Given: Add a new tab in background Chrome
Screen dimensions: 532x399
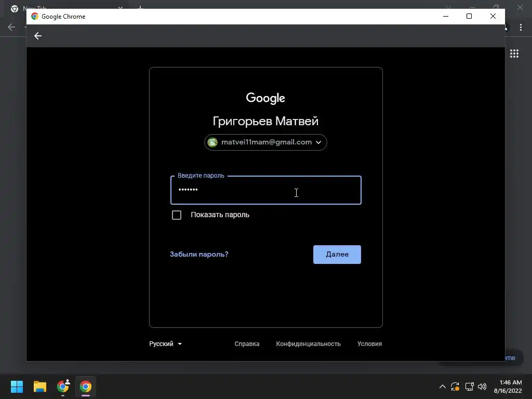Looking at the screenshot, I should [140, 7].
